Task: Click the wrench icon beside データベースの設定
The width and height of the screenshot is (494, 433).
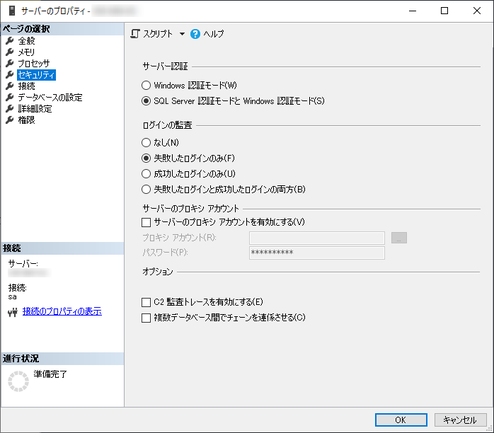Action: tap(10, 97)
